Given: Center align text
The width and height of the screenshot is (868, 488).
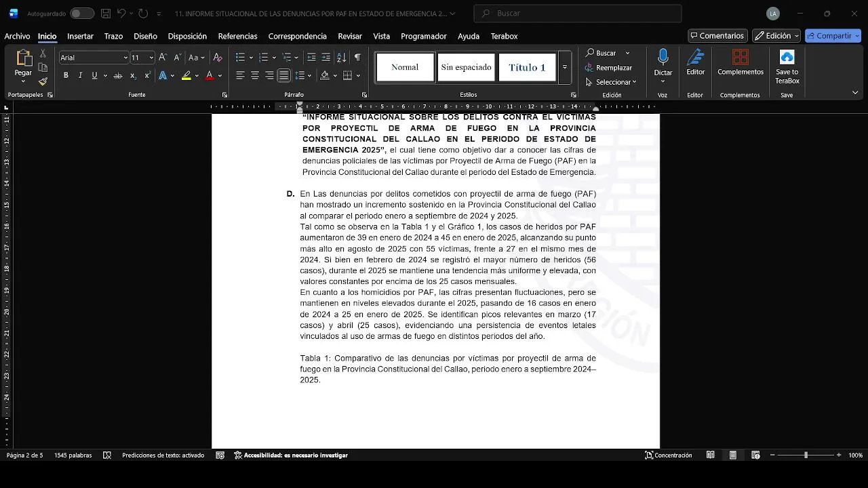Looking at the screenshot, I should (255, 75).
